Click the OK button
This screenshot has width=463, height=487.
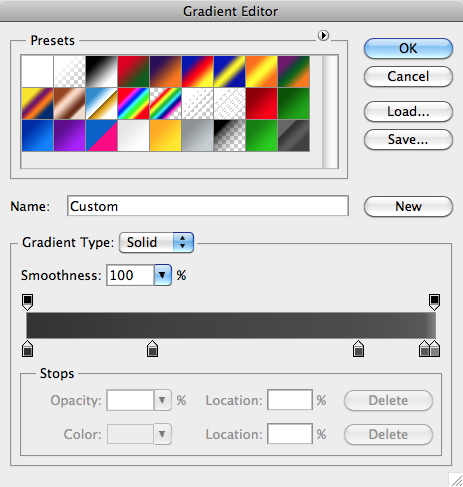[408, 49]
